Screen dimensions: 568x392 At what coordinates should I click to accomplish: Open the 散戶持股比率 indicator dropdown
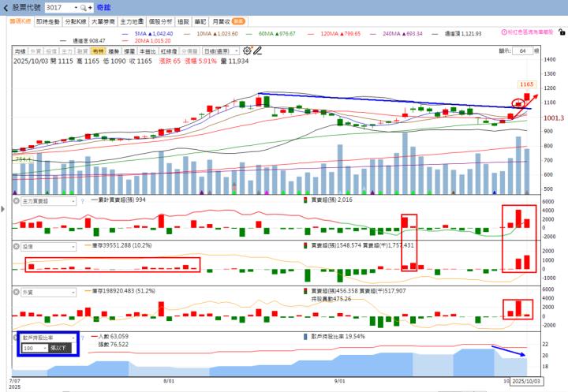tap(49, 338)
